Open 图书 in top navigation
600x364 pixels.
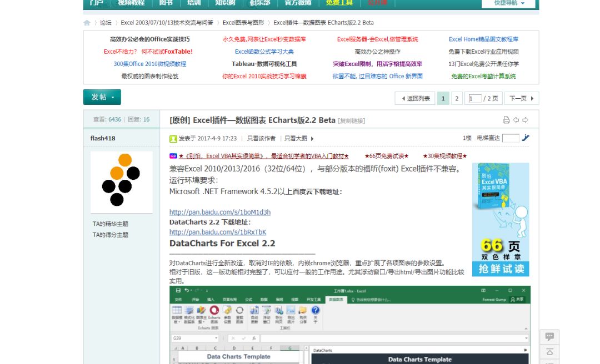coord(166,3)
